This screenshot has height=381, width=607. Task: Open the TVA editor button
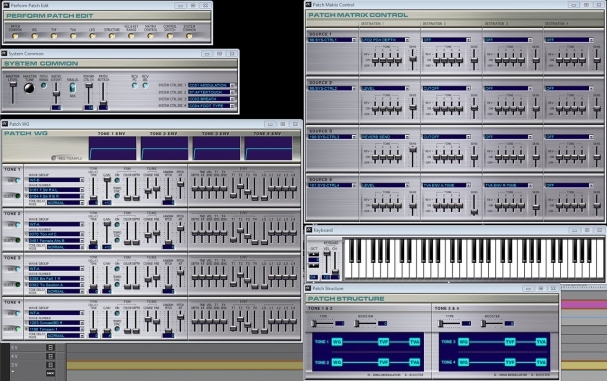[x=73, y=36]
